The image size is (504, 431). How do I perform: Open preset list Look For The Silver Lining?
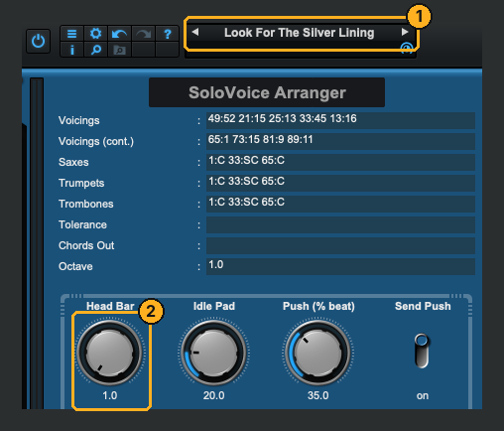point(300,33)
